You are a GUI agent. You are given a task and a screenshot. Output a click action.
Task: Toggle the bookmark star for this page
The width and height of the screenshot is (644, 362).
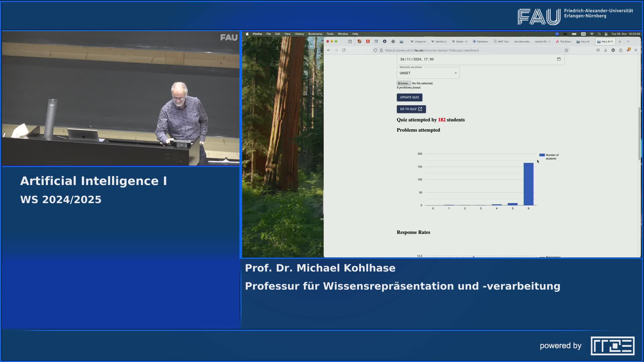[x=567, y=50]
